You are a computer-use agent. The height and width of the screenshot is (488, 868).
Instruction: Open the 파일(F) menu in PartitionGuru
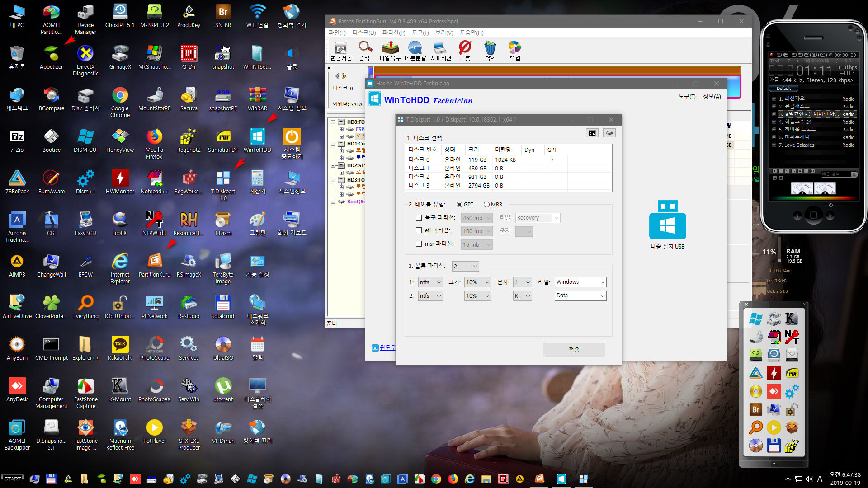coord(337,33)
